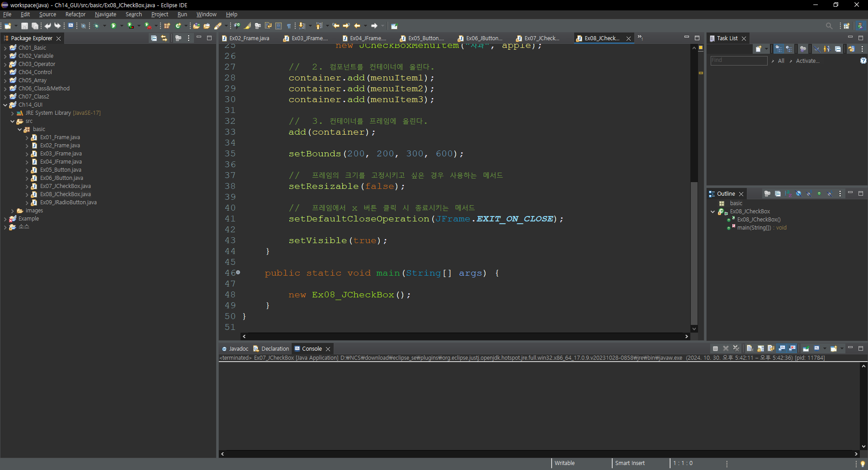This screenshot has height=470, width=868.
Task: Click the Undo arrow in toolbar
Action: point(47,26)
